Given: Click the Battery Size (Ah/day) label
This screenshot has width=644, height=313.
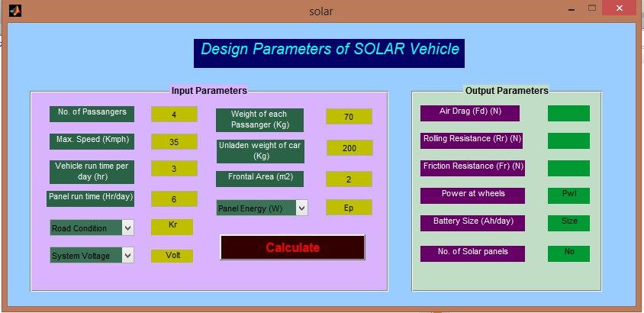Looking at the screenshot, I should [472, 223].
